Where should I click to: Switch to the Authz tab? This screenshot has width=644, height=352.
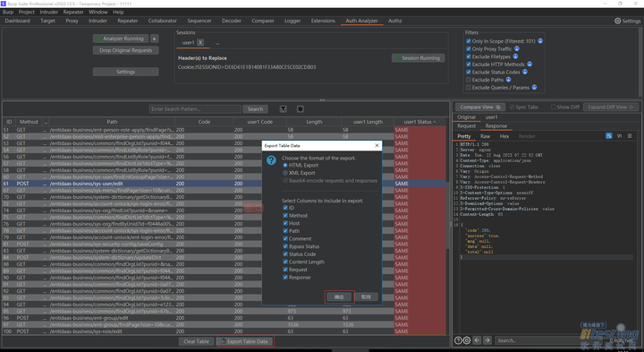pyautogui.click(x=394, y=21)
